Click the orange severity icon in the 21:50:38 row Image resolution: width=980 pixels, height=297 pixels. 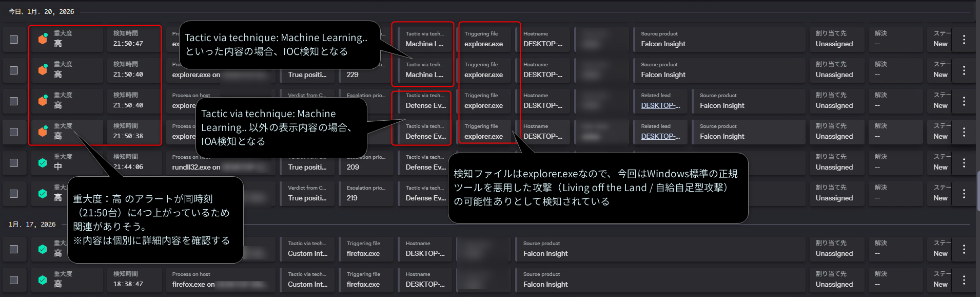[43, 132]
